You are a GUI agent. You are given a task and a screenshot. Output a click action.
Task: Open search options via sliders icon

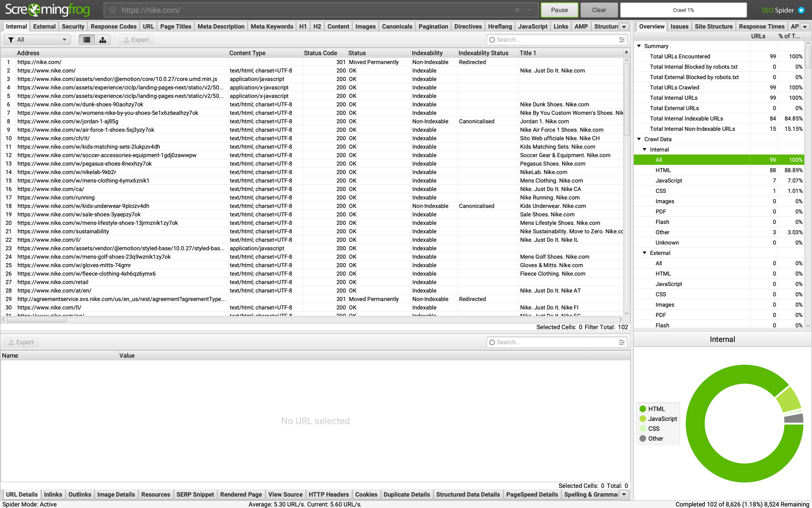(621, 40)
